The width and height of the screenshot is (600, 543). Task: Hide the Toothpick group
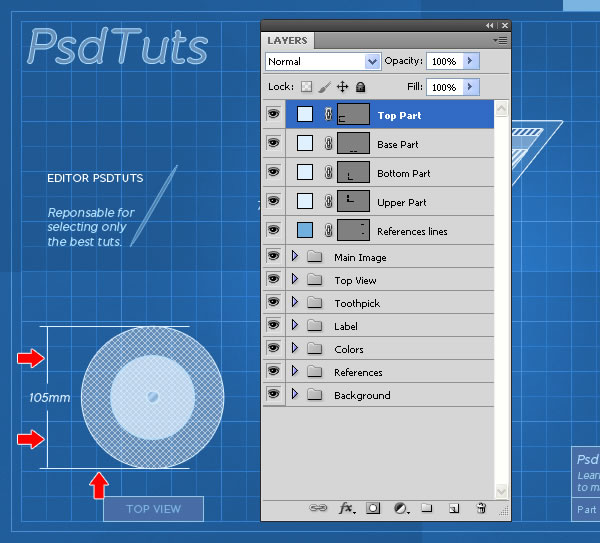pos(273,302)
